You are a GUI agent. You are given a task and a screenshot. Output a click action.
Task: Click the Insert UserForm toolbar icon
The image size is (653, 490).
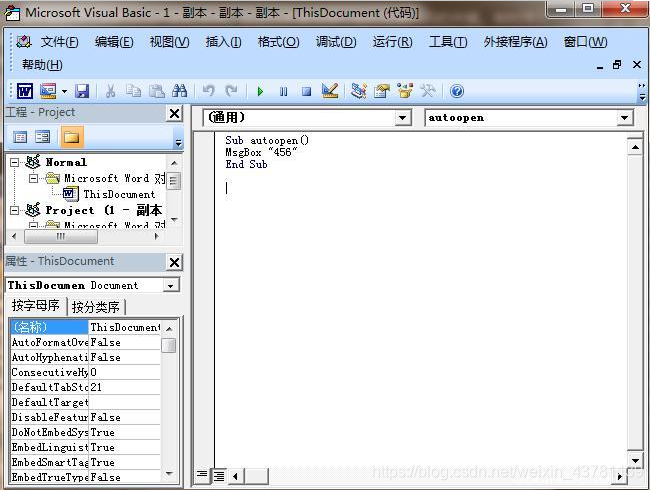tap(48, 91)
